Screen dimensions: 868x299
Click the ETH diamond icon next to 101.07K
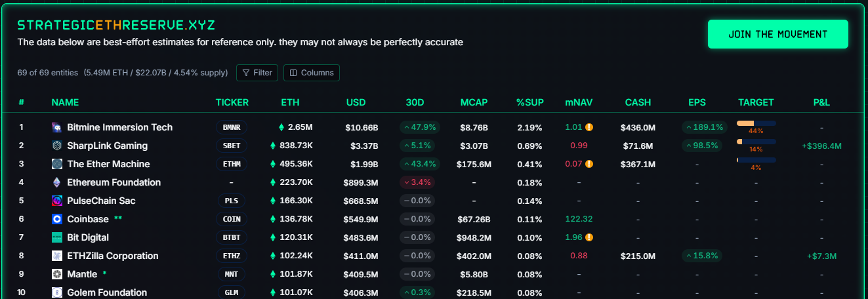click(x=273, y=292)
